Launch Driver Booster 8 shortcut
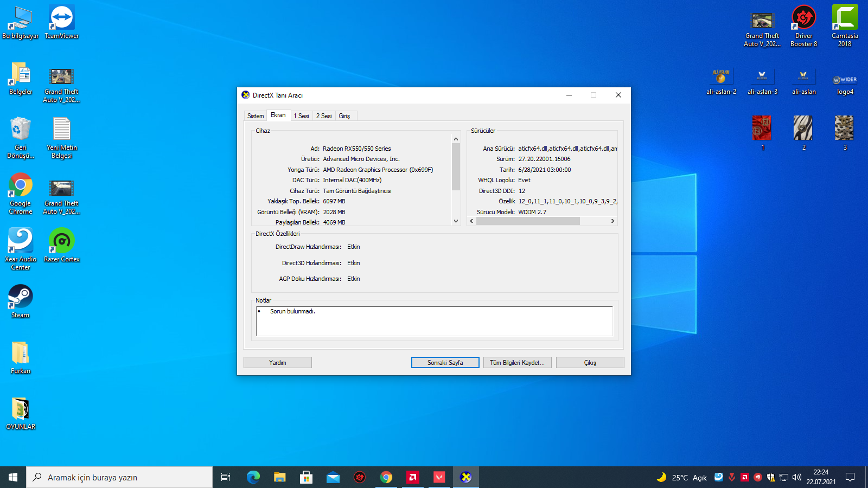Viewport: 868px width, 488px height. tap(803, 26)
